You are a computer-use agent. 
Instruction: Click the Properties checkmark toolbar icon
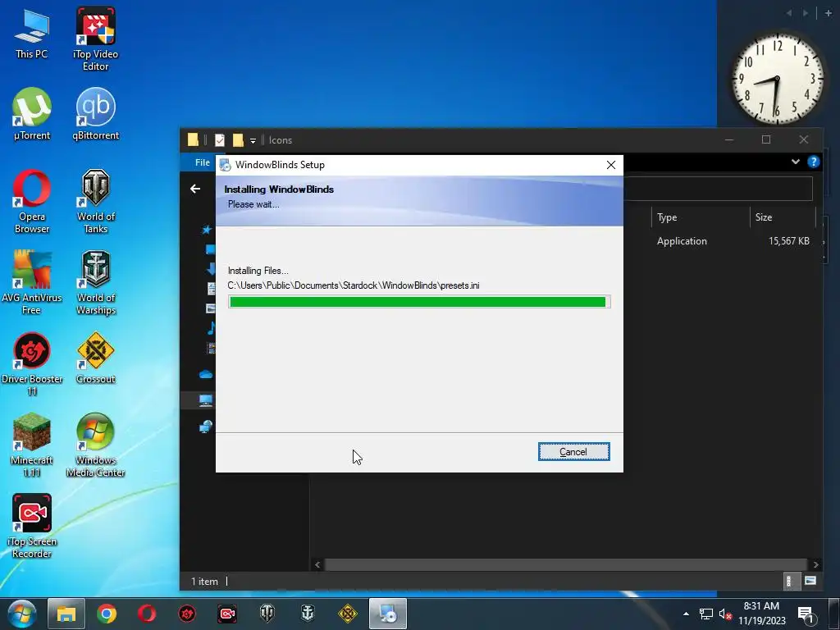pos(220,139)
